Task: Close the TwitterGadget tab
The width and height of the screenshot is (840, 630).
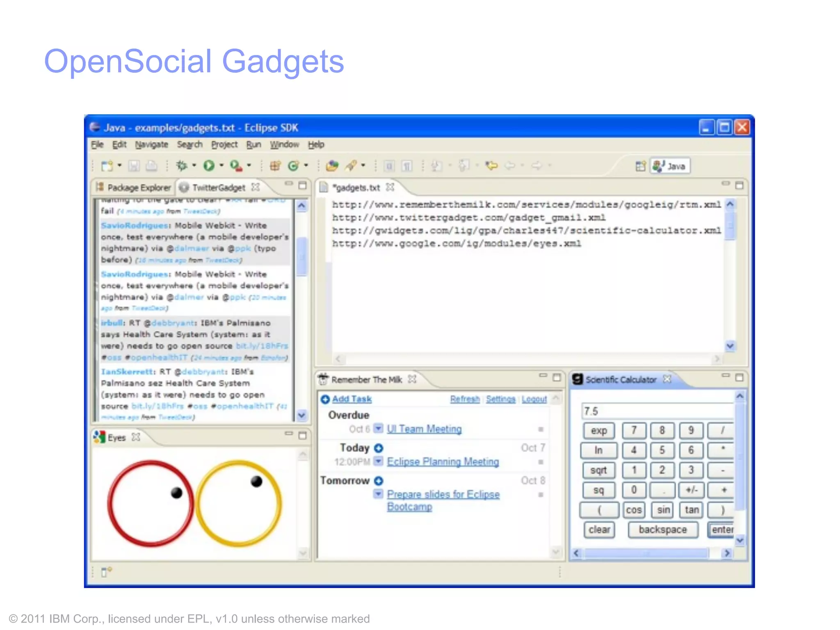Action: pos(256,187)
